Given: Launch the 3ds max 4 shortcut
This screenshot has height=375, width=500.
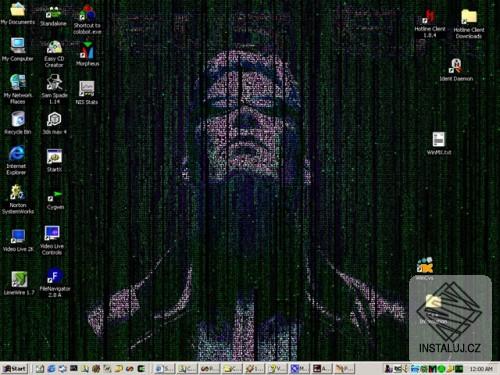Looking at the screenshot, I should point(54,123).
